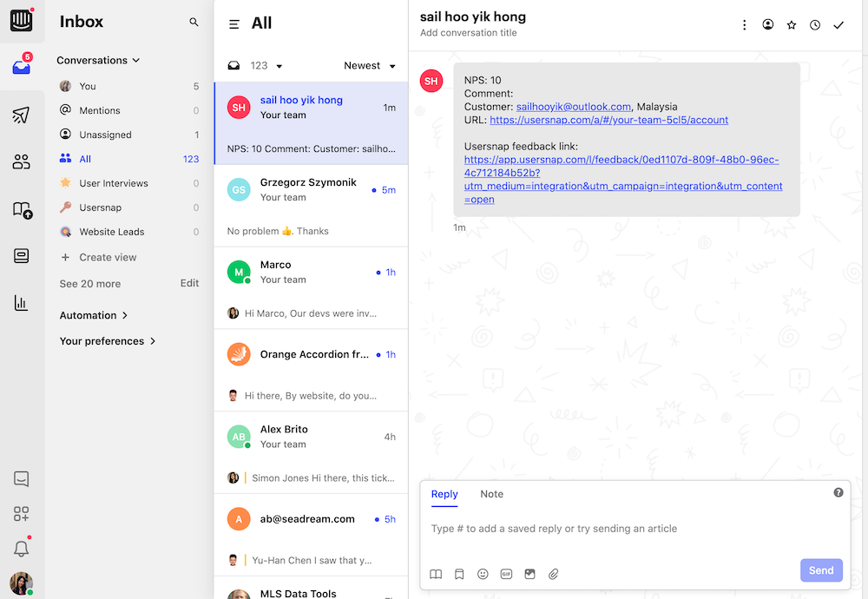This screenshot has height=599, width=868.
Task: Switch to the Note tab
Action: 491,494
